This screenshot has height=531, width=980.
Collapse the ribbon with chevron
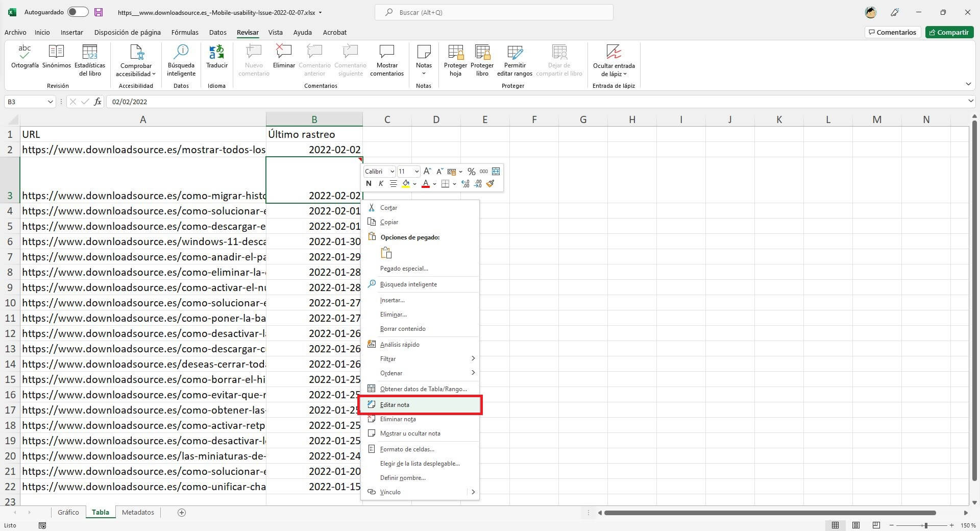pos(968,84)
